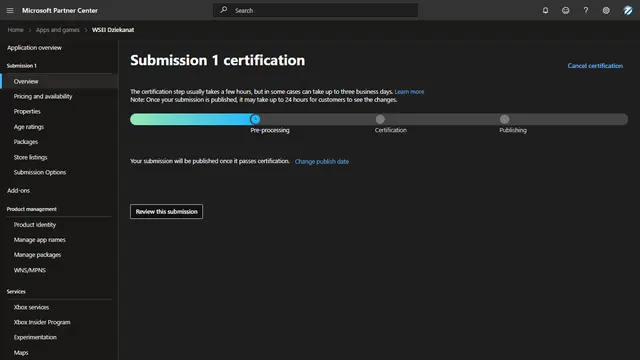Open the account avatar menu

[x=628, y=11]
